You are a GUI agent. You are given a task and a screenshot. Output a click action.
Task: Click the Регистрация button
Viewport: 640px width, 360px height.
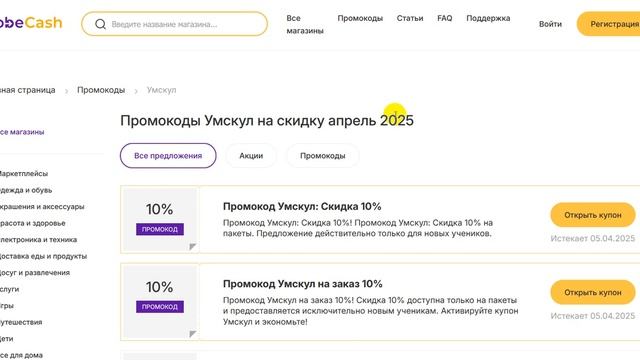(609, 24)
